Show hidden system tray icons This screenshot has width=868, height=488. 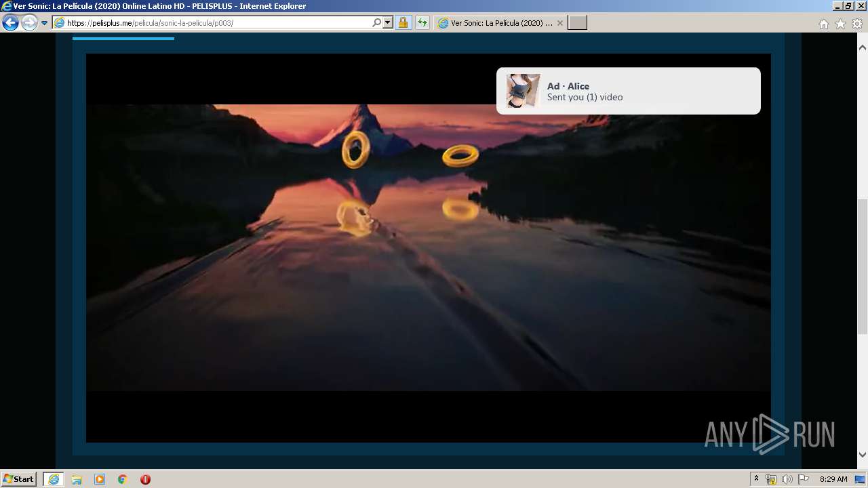(756, 479)
